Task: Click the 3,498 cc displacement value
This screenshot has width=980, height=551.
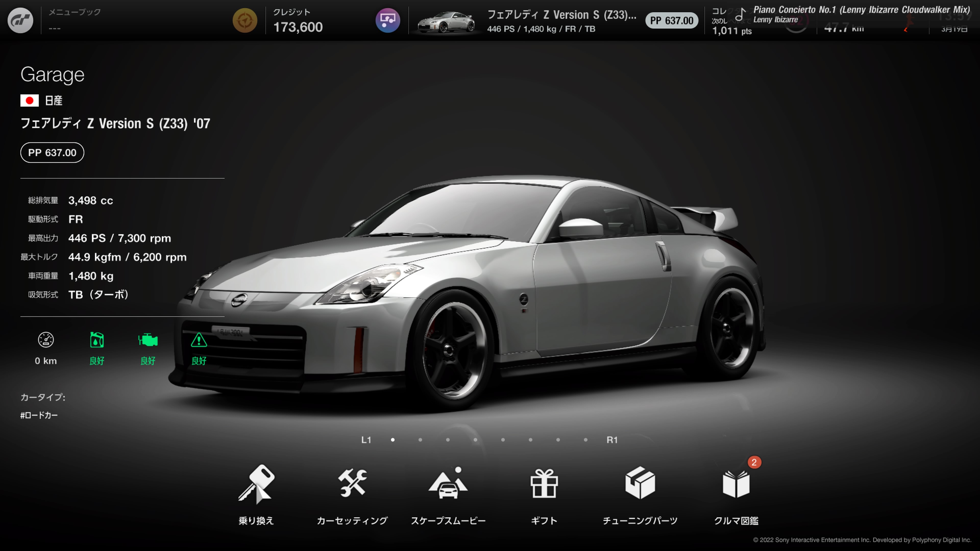Action: (91, 201)
